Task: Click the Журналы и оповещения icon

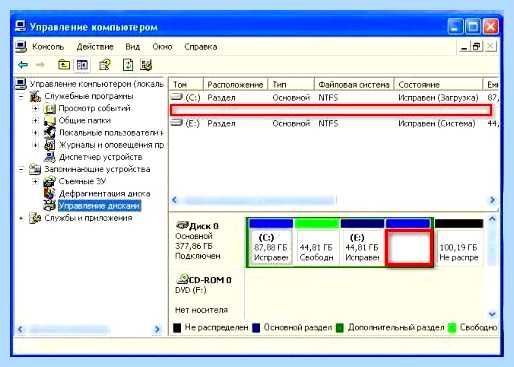Action: click(49, 145)
